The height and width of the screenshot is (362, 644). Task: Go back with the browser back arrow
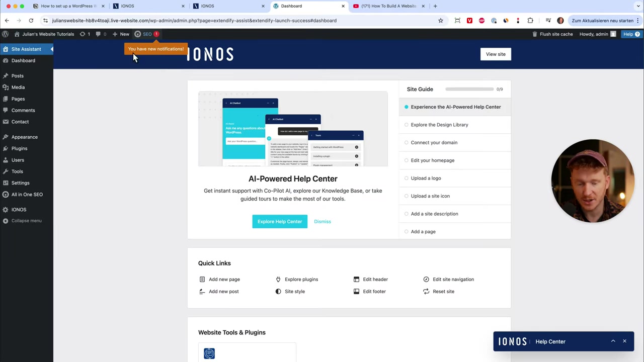click(x=7, y=21)
